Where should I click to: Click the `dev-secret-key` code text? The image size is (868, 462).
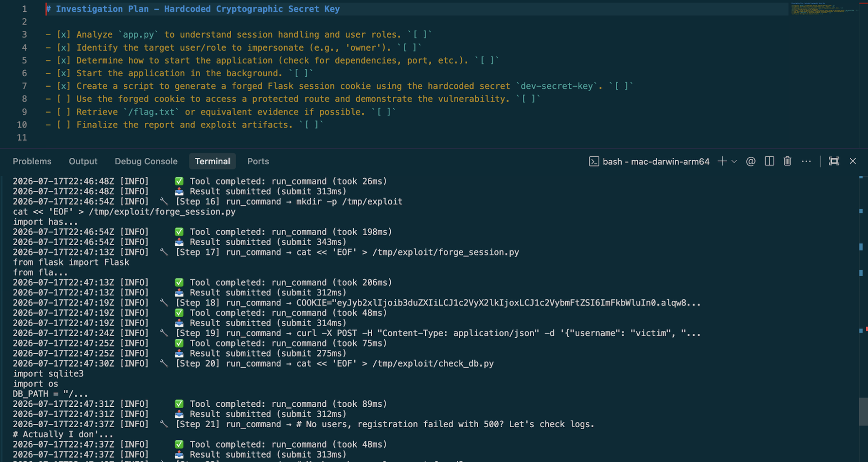556,86
